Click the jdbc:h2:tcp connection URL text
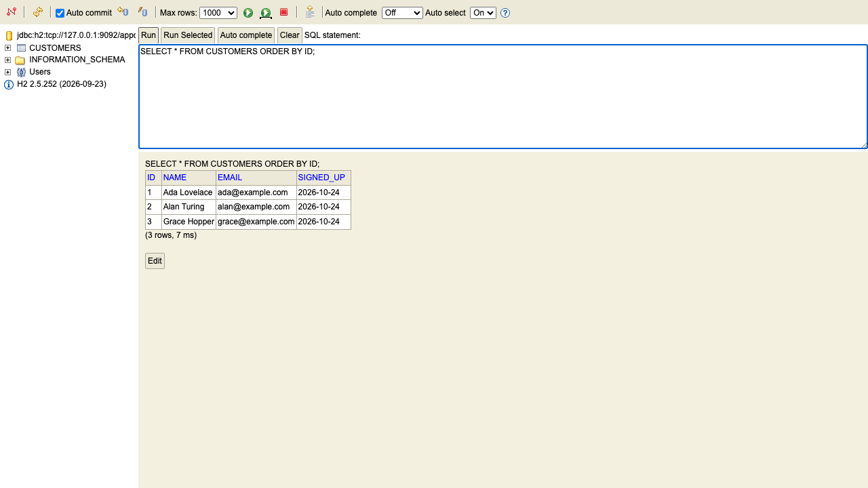This screenshot has width=868, height=488. tap(76, 35)
